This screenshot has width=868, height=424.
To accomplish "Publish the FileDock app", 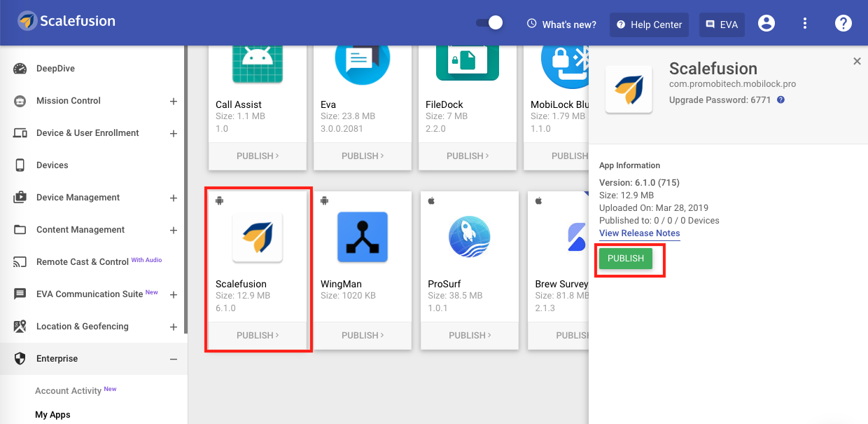I will click(468, 156).
